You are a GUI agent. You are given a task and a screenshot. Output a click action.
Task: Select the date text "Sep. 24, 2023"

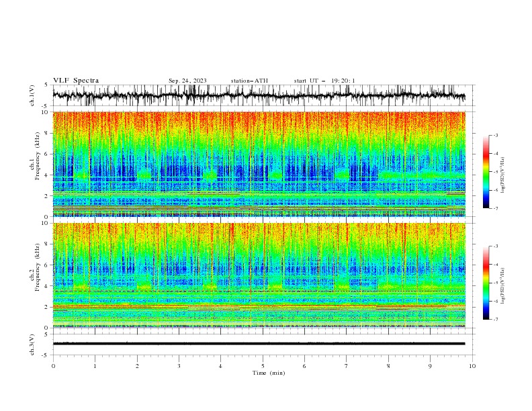[187, 81]
